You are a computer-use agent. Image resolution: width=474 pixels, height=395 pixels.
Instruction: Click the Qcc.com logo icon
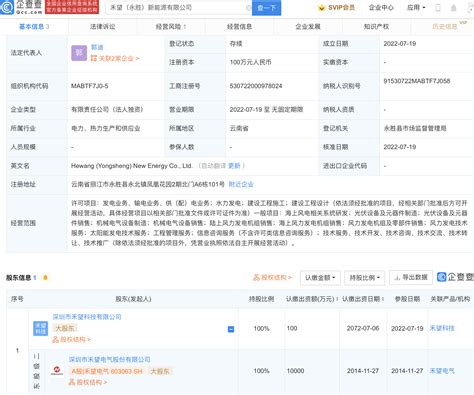tap(7, 7)
